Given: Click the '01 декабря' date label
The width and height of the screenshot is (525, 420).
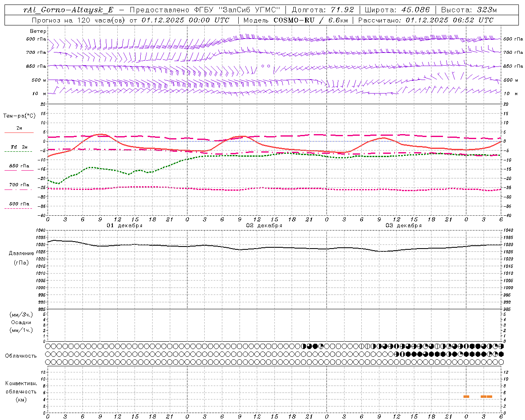Looking at the screenshot, I should 125,226.
